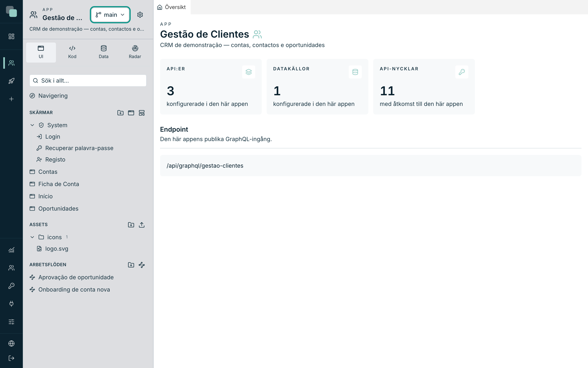Image resolution: width=588 pixels, height=368 pixels.
Task: Open the sliders settings icon in the rail
Action: tap(11, 322)
